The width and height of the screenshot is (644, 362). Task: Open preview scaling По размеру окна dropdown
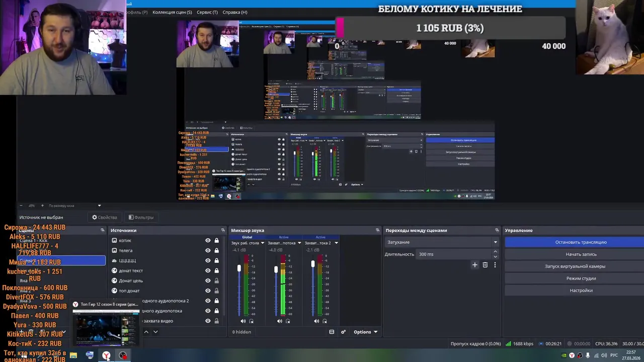click(x=74, y=205)
